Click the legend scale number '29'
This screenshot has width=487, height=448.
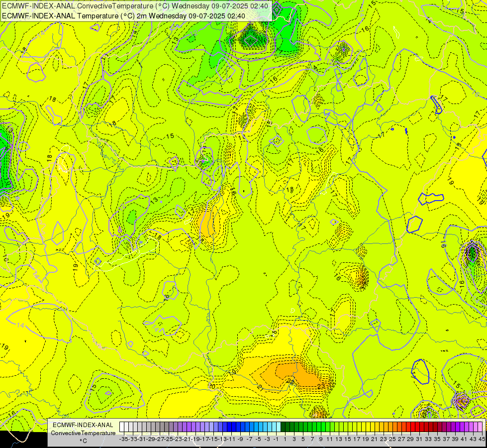pyautogui.click(x=410, y=439)
